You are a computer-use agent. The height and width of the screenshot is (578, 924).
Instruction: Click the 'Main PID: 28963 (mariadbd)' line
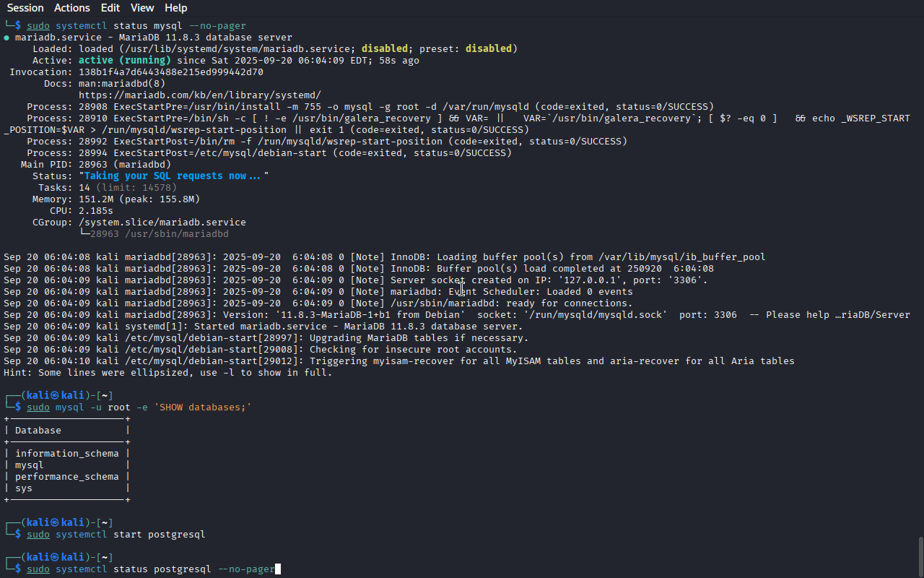point(96,165)
